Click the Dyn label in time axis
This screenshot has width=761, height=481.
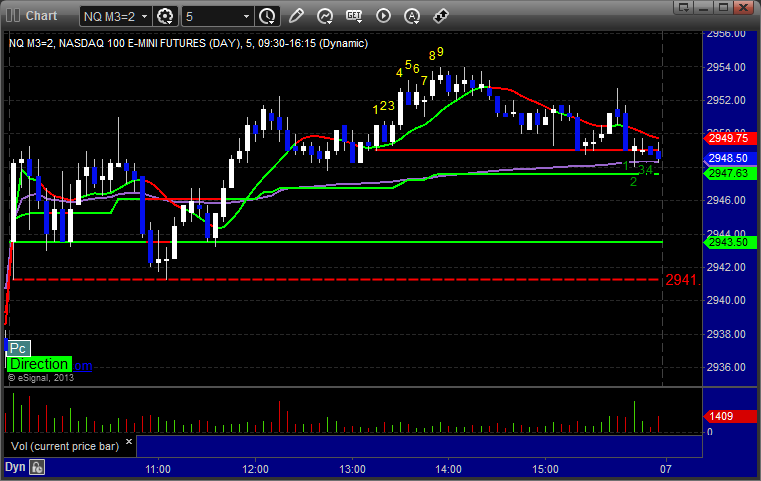click(15, 467)
